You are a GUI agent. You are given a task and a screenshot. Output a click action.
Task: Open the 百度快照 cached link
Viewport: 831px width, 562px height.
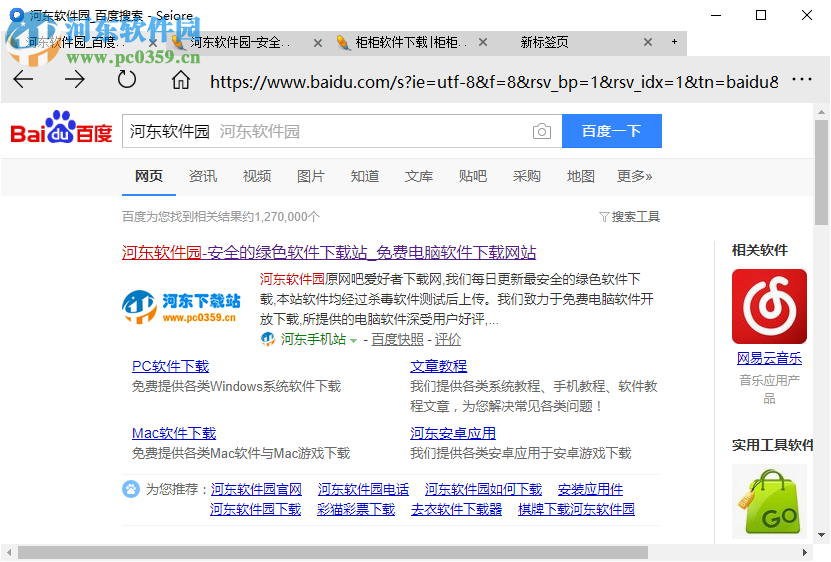397,339
